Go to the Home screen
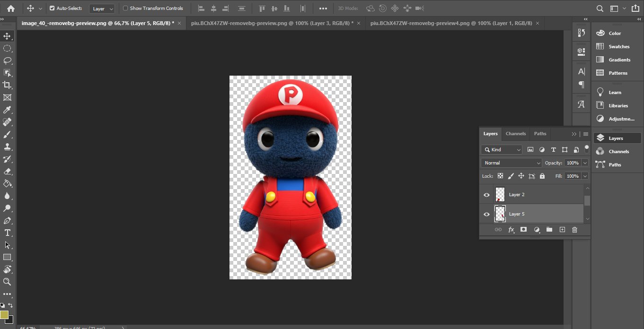 pyautogui.click(x=11, y=8)
